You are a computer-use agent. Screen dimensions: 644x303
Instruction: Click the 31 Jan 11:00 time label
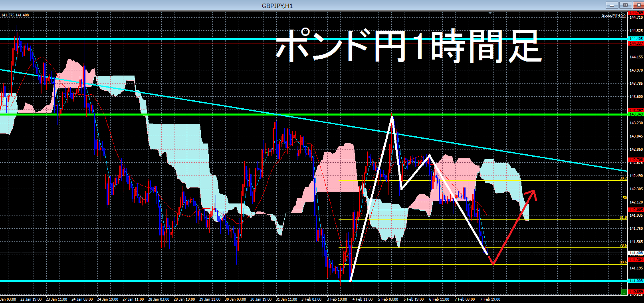(286, 299)
